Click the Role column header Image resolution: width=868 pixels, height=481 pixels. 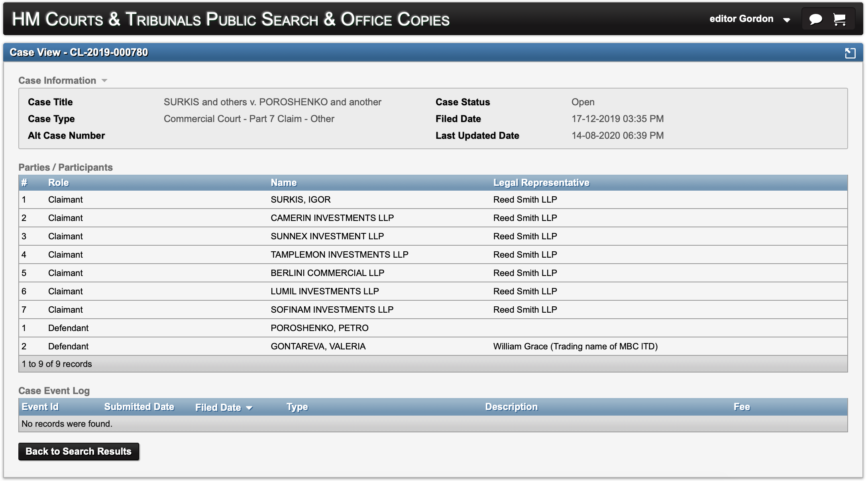(x=59, y=183)
